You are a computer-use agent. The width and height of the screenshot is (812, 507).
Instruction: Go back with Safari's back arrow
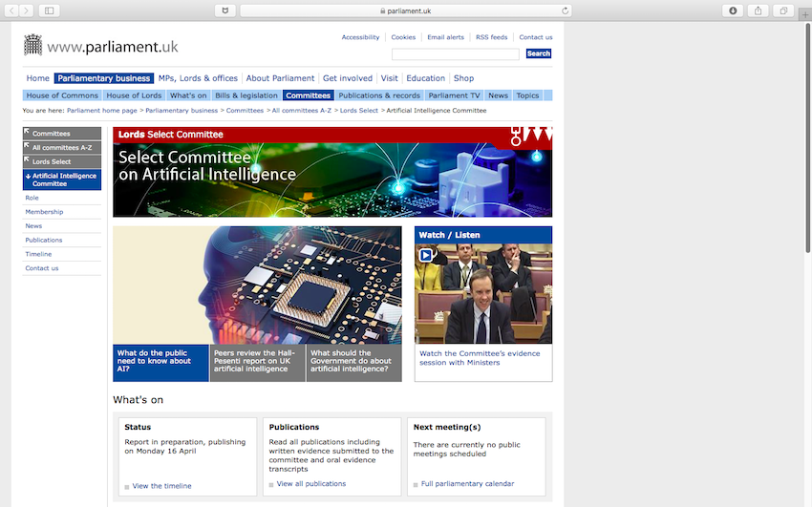pos(11,11)
